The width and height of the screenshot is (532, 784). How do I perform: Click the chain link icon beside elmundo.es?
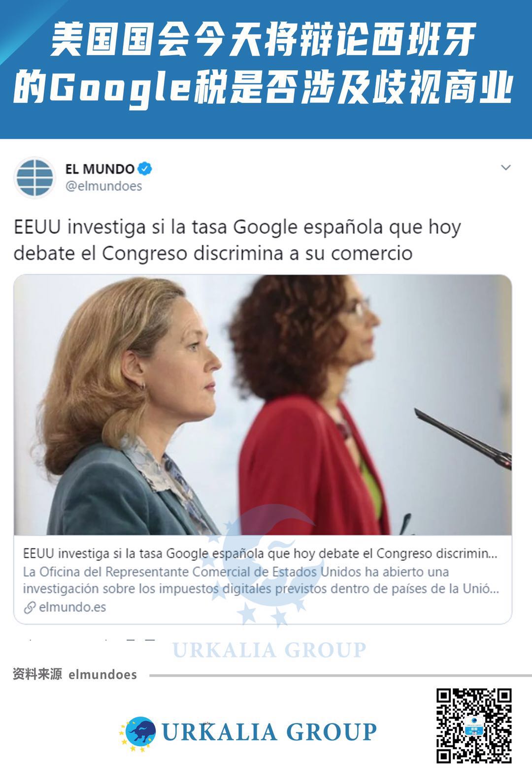(30, 608)
